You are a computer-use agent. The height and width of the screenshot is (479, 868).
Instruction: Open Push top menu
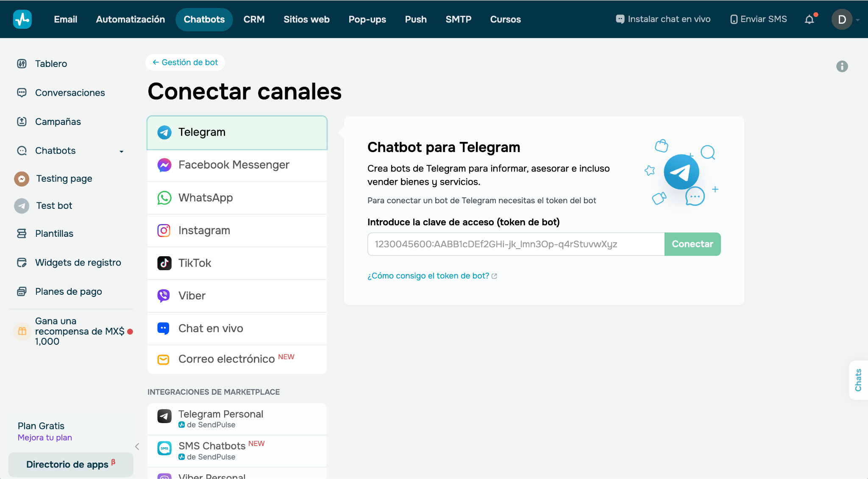416,19
